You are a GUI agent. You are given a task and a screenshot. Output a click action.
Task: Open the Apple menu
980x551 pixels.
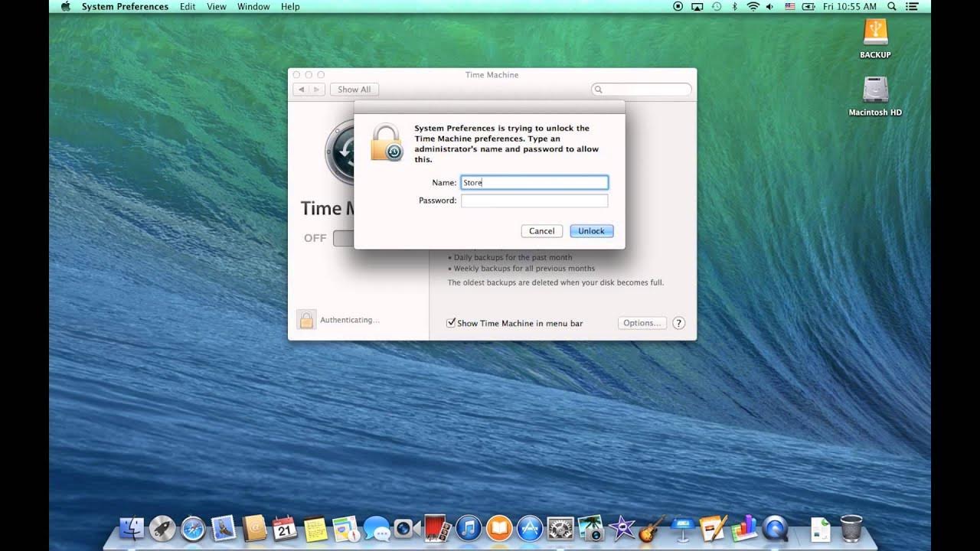pos(65,6)
